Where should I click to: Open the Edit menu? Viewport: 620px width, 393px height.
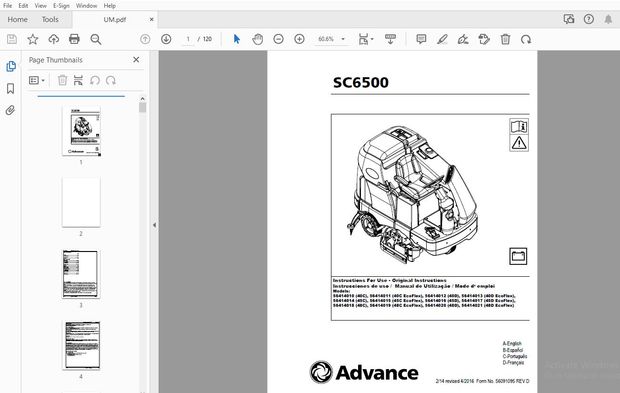pos(23,6)
